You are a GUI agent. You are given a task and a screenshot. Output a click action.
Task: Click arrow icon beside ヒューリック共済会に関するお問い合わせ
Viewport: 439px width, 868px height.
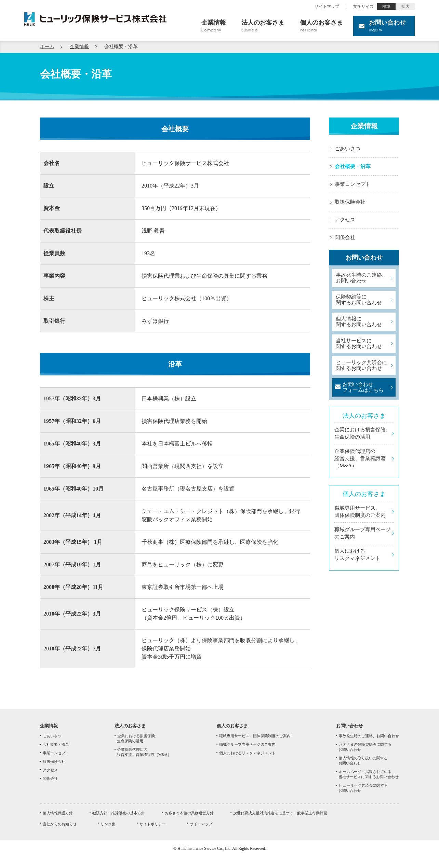click(391, 366)
